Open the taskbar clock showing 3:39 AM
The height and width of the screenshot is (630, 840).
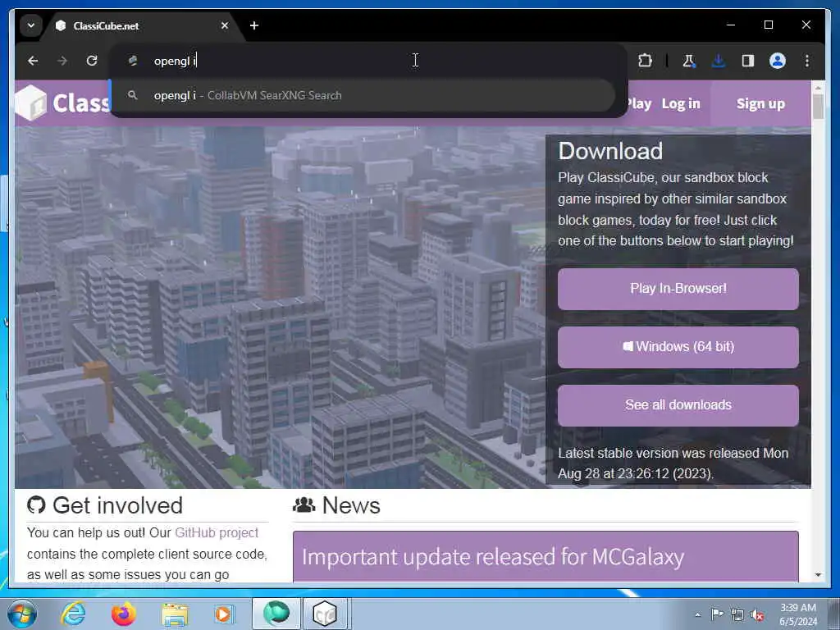[798, 614]
